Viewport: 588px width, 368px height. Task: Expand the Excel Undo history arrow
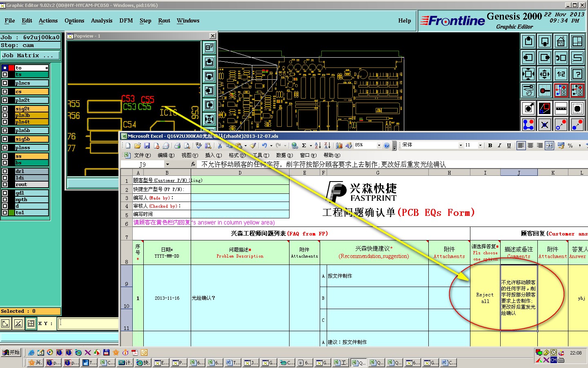coord(271,146)
